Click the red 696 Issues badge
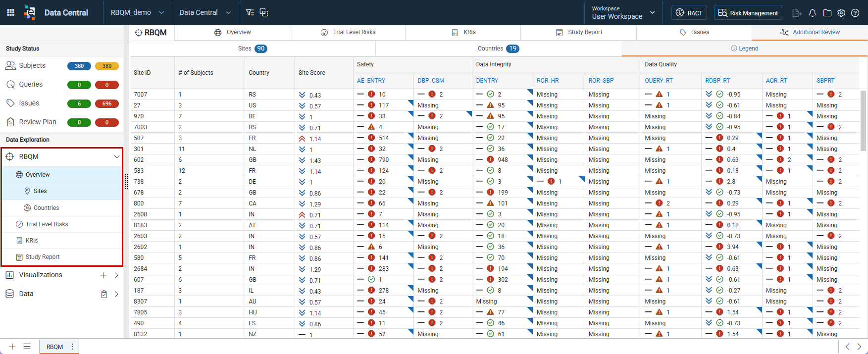Viewport: 868px width, 354px height. pyautogui.click(x=107, y=103)
